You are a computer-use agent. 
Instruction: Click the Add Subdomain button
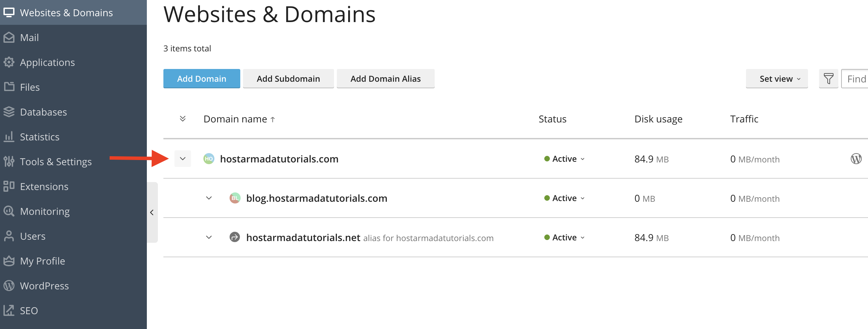(288, 79)
